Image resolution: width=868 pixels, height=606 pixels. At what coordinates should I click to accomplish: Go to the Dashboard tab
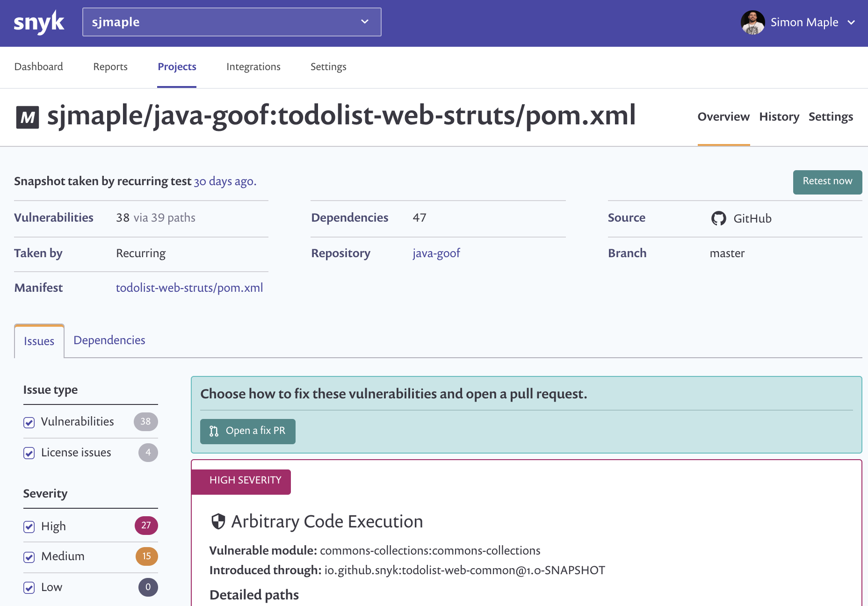pyautogui.click(x=39, y=67)
